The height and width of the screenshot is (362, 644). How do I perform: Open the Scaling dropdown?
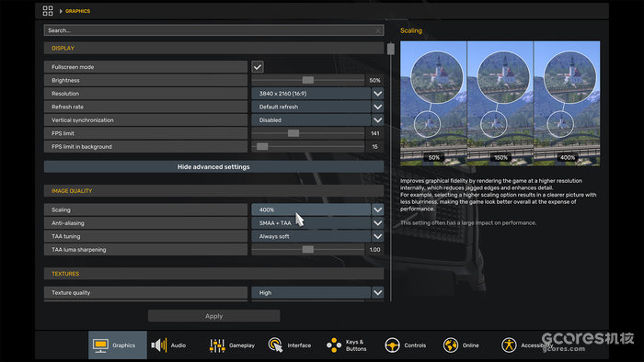[x=317, y=209]
